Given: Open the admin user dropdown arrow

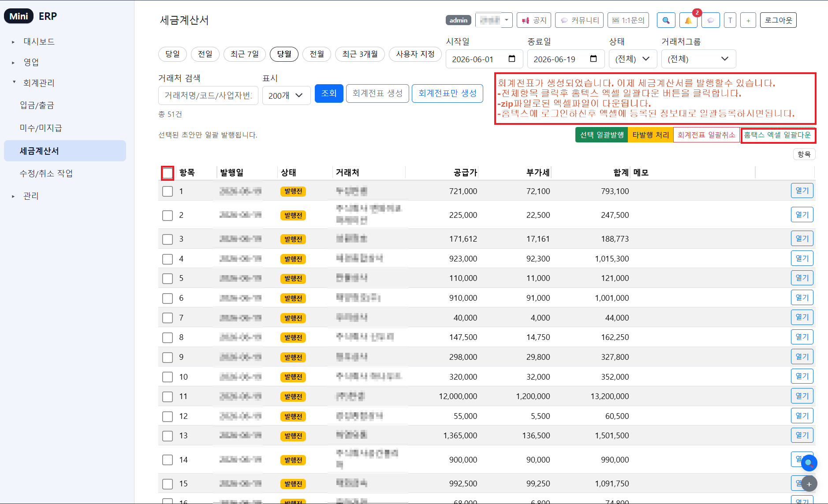Looking at the screenshot, I should pyautogui.click(x=507, y=20).
